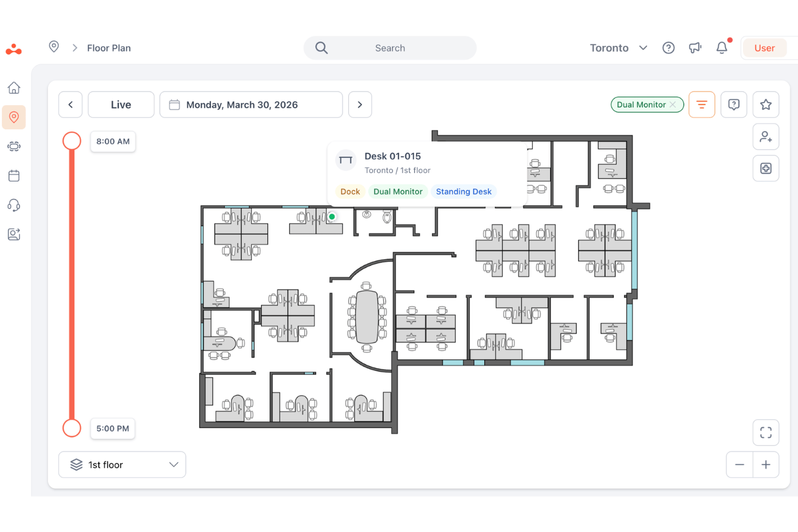Select the floor plan location pin in sidebar

point(14,117)
